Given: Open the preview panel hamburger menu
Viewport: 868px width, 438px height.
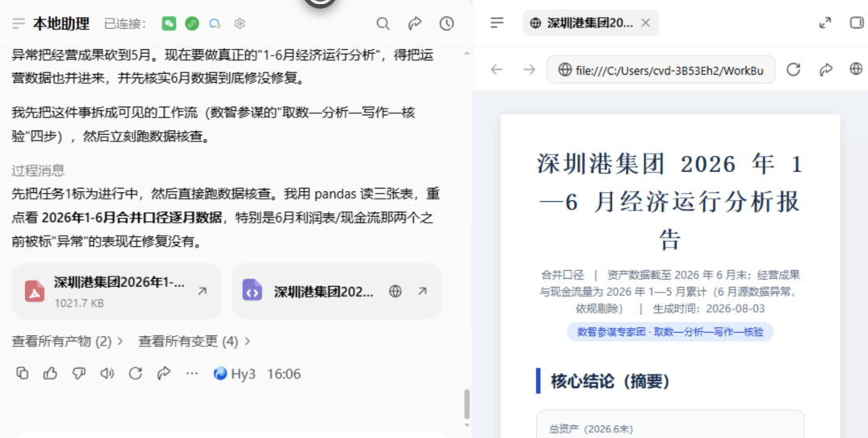Looking at the screenshot, I should click(x=497, y=23).
